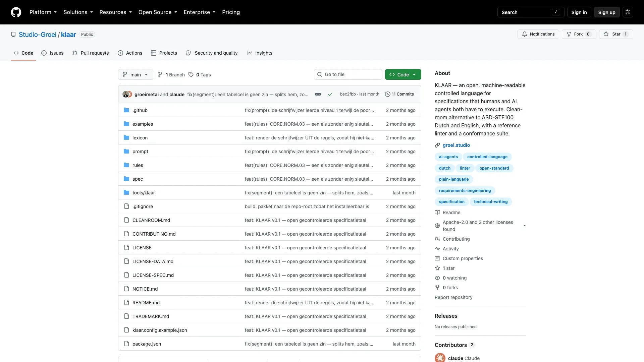The height and width of the screenshot is (362, 644).
Task: Click the link icon beside groei.studio
Action: click(437, 145)
